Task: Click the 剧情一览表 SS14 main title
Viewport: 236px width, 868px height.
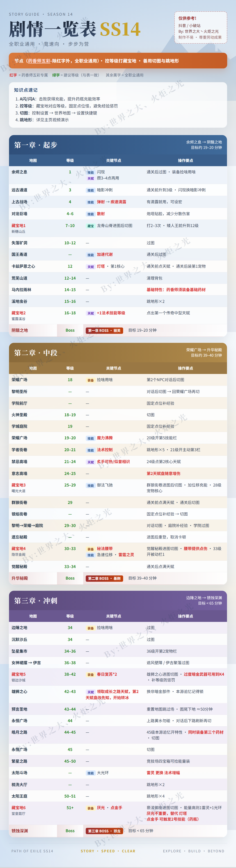Action: point(74,29)
